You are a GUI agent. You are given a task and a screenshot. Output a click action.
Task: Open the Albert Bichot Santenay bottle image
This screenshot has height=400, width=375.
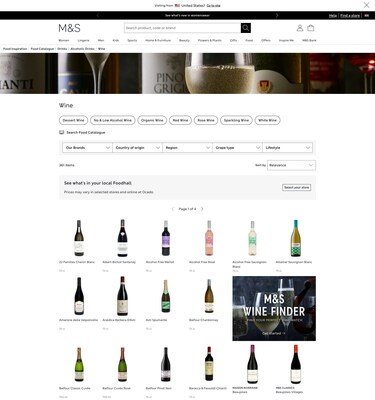[122, 238]
